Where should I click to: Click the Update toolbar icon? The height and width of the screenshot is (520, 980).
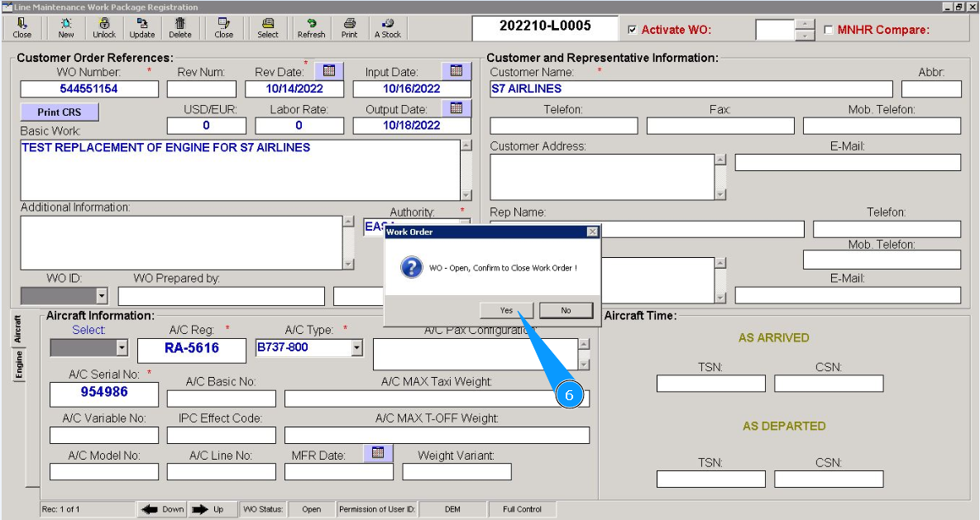141,28
